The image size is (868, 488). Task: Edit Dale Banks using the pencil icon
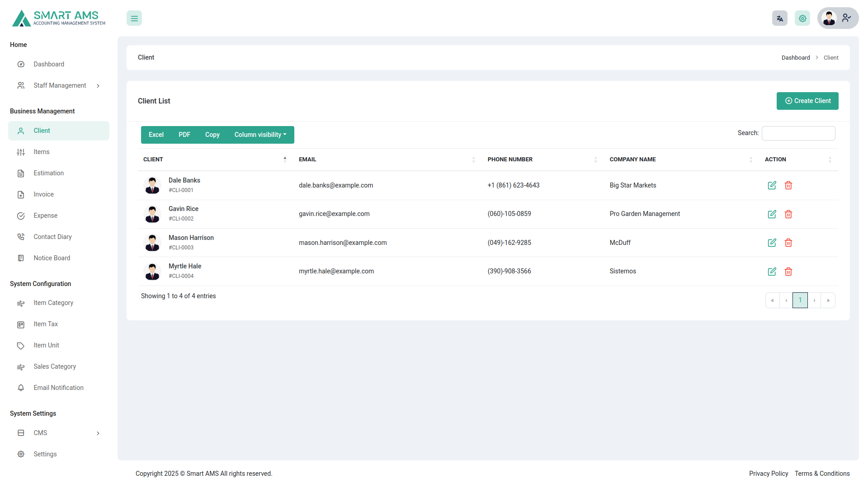772,185
